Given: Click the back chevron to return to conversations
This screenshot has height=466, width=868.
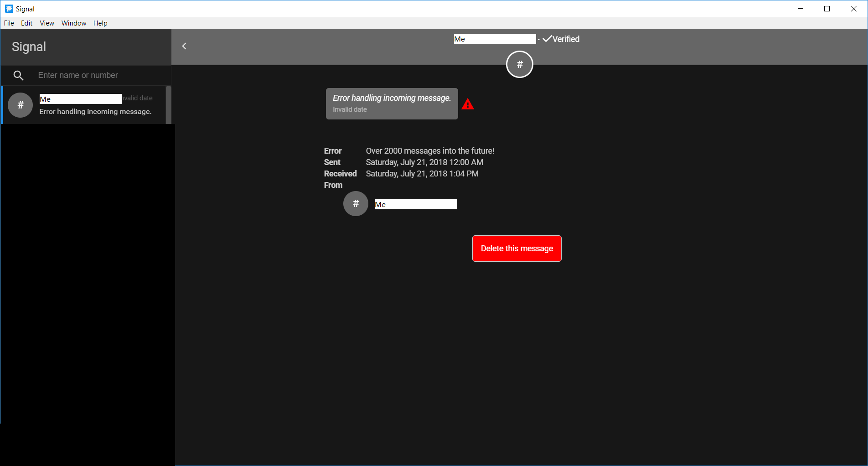Looking at the screenshot, I should 184,46.
